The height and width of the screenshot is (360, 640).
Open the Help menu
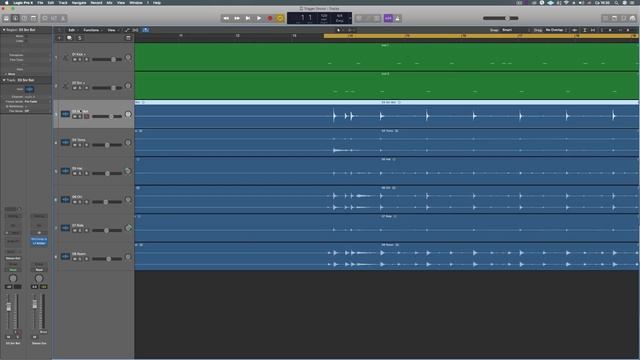point(157,2)
